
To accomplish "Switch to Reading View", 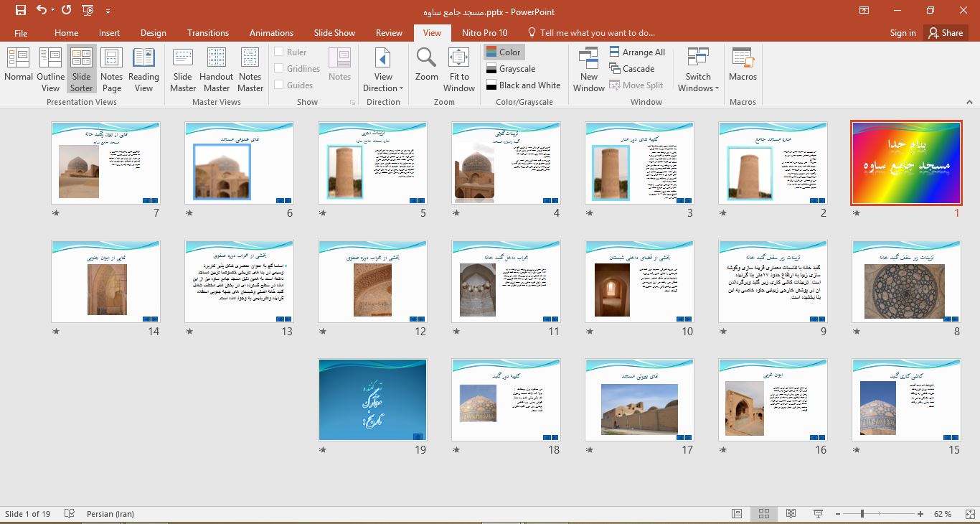I will pos(143,70).
